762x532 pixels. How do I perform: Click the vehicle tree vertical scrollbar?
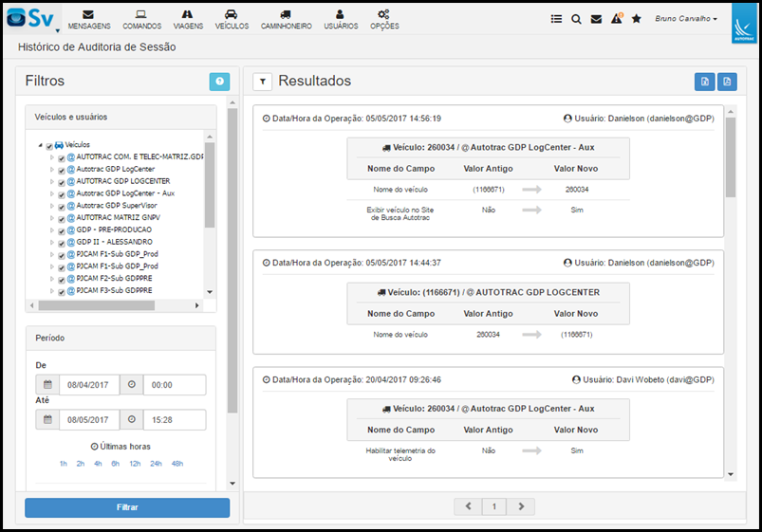(x=210, y=185)
